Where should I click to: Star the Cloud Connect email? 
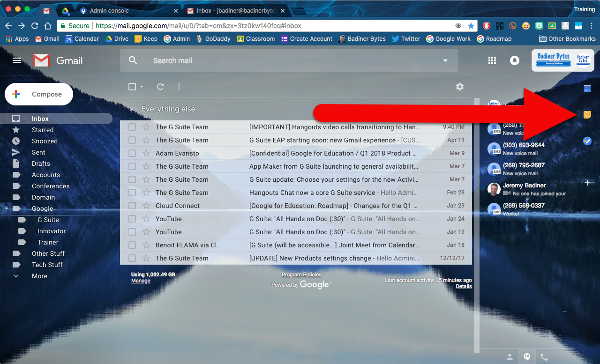pyautogui.click(x=146, y=206)
